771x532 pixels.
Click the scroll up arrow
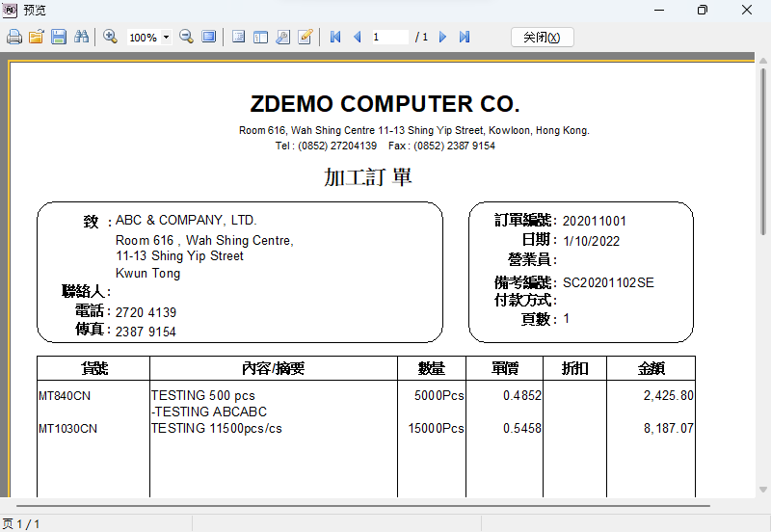pos(763,61)
